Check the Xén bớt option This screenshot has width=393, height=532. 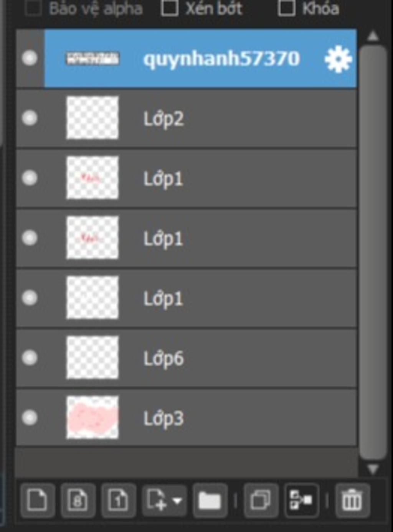coord(169,8)
